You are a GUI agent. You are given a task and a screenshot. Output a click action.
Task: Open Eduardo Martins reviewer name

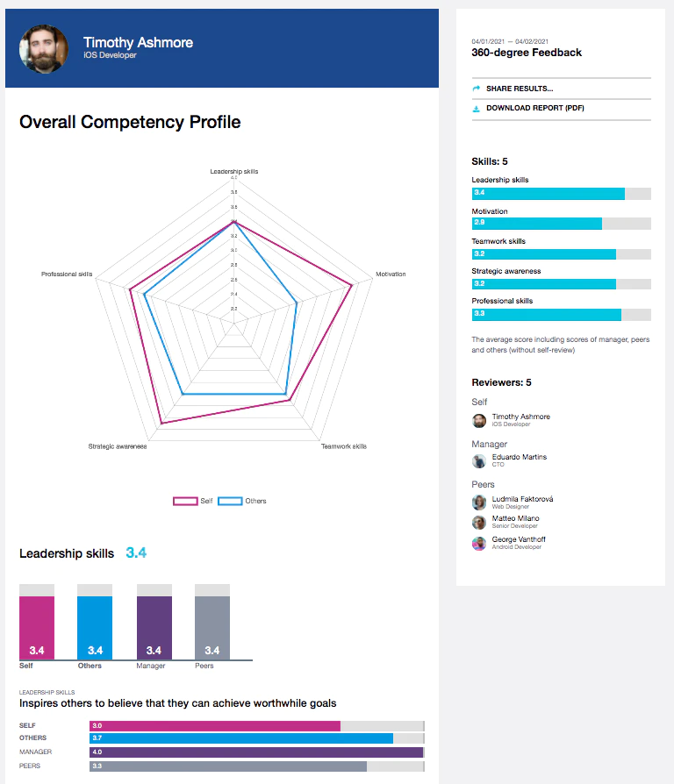click(519, 457)
